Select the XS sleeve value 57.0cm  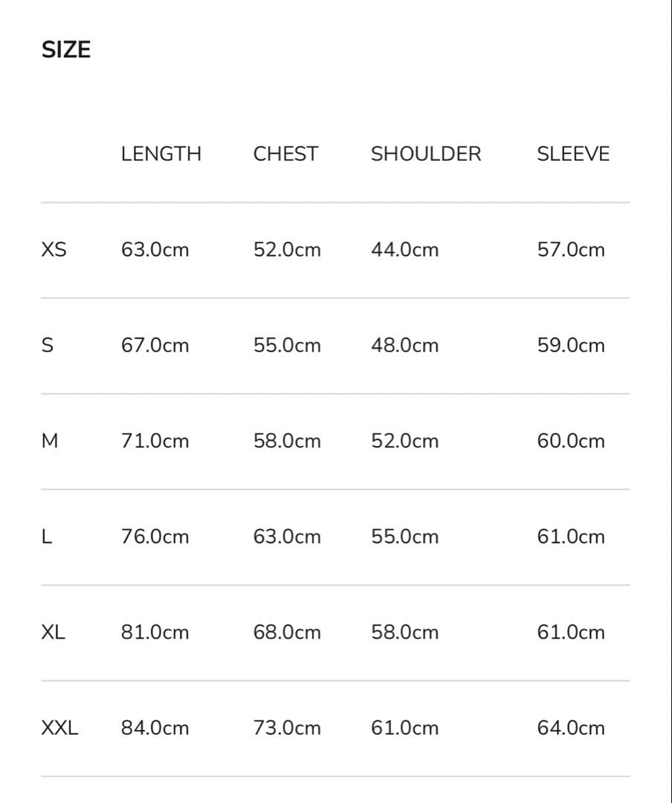click(571, 250)
